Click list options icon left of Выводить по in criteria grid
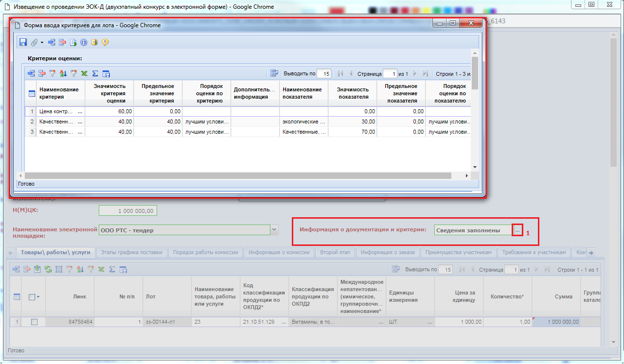 [x=274, y=73]
